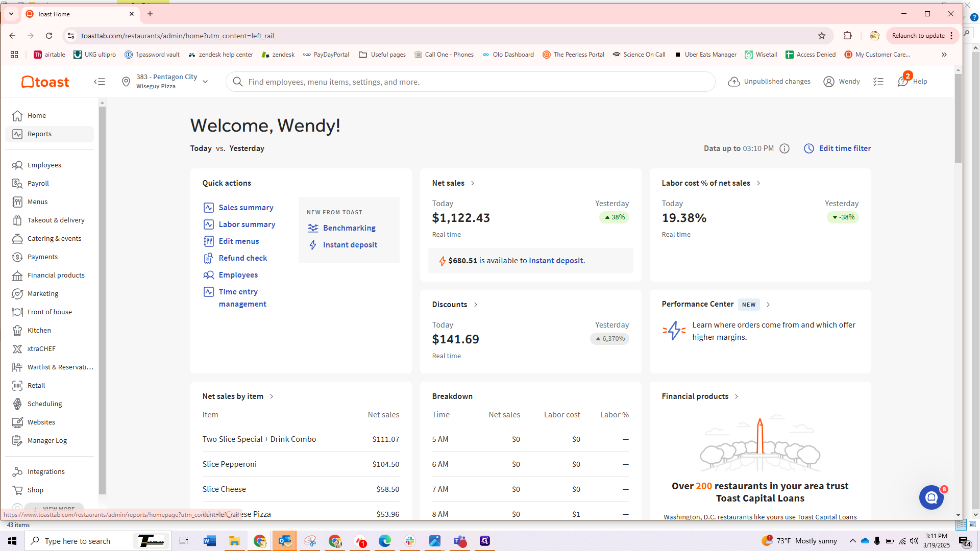This screenshot has width=980, height=551.
Task: Open Menus in sidebar
Action: tap(50, 202)
